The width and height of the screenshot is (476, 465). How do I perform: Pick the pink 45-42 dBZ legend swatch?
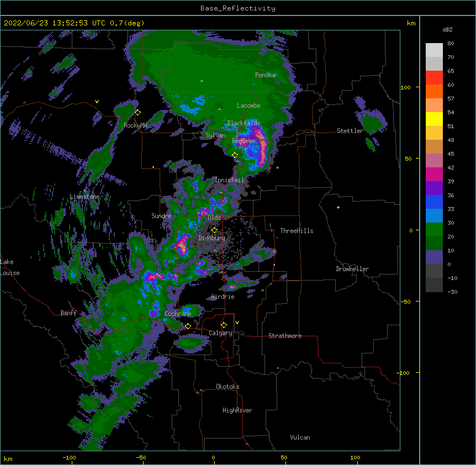click(x=434, y=160)
